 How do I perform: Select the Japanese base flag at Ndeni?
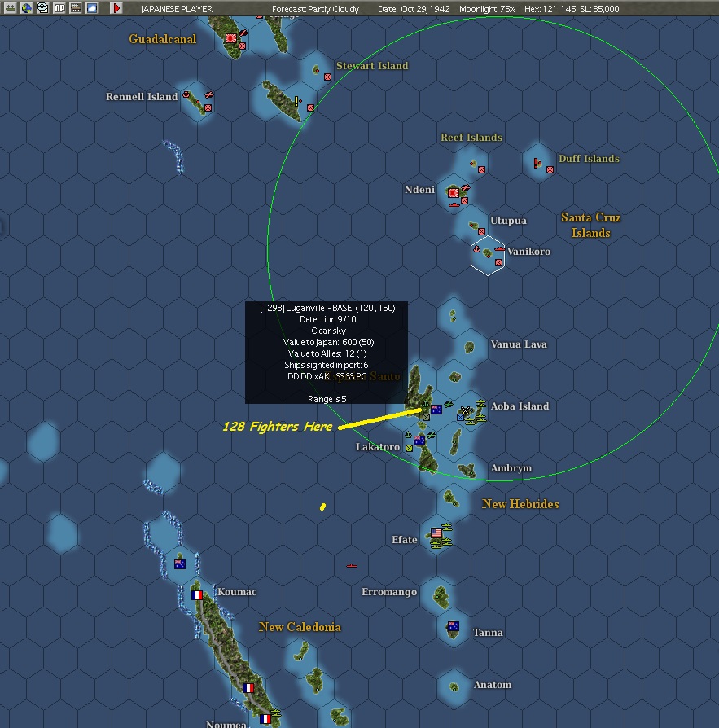pyautogui.click(x=453, y=192)
